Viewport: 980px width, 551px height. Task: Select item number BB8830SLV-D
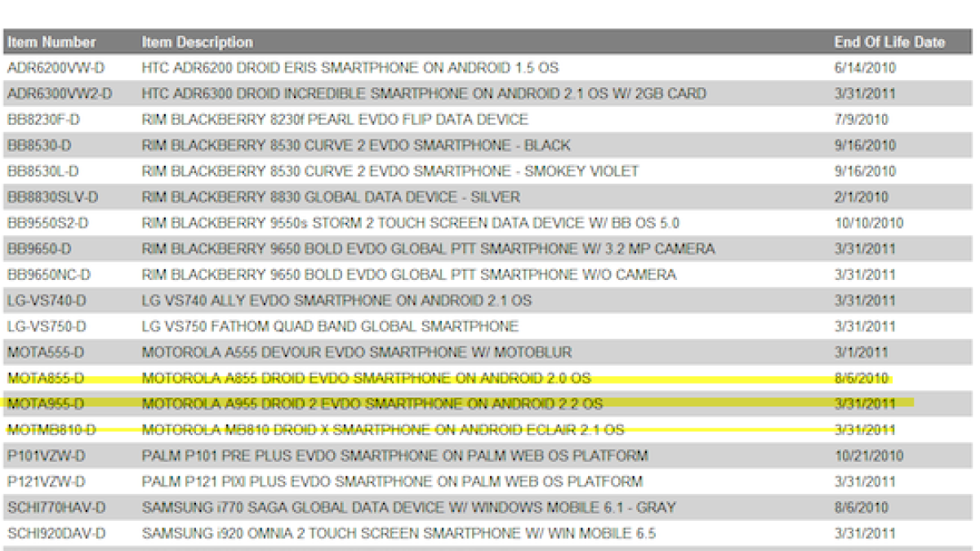pyautogui.click(x=52, y=198)
